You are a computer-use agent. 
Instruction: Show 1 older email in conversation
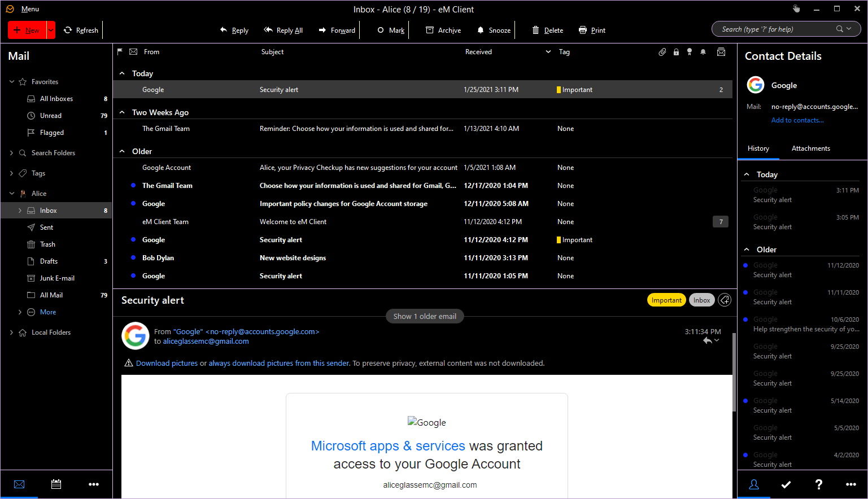pos(425,316)
